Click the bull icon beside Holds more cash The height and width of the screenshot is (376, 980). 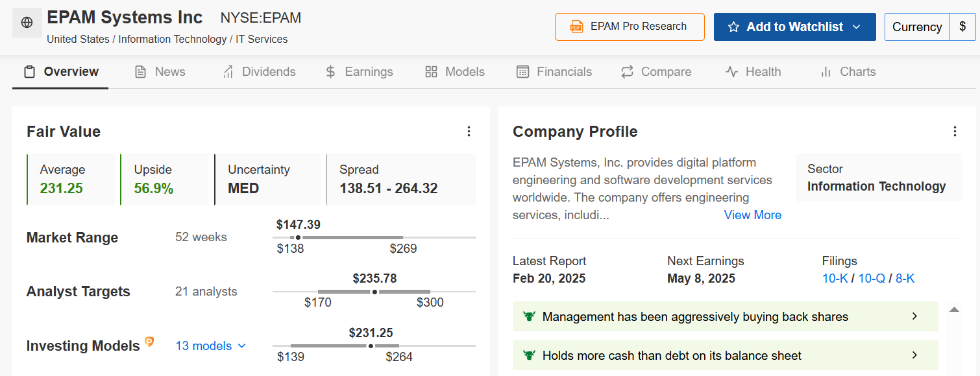529,355
